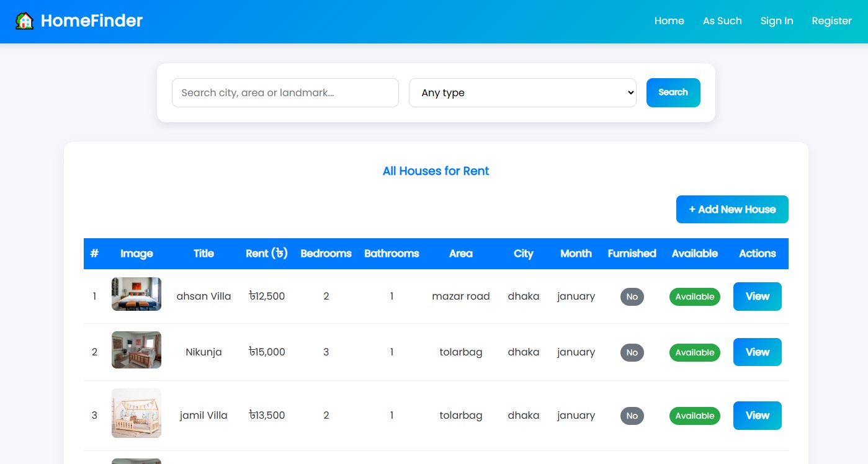Click the mazar road area cell
The image size is (868, 464).
coord(461,297)
